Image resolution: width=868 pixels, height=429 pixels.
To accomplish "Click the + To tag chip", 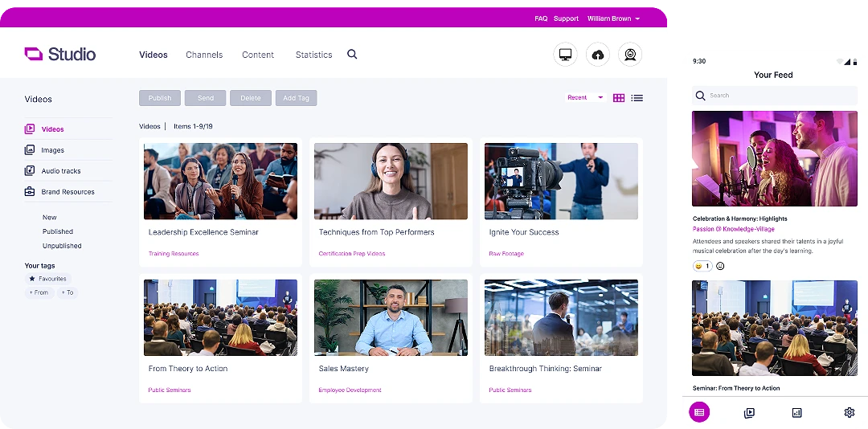I will click(67, 292).
